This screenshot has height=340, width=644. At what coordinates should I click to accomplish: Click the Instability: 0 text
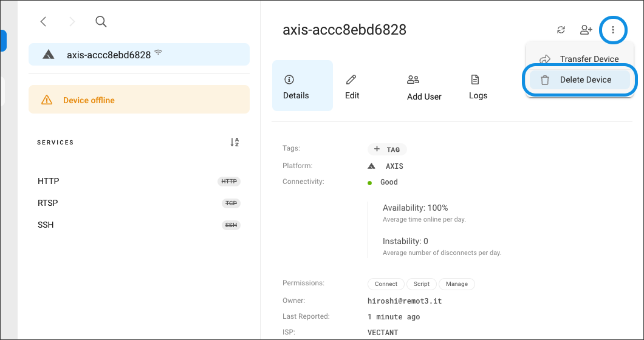click(x=405, y=241)
